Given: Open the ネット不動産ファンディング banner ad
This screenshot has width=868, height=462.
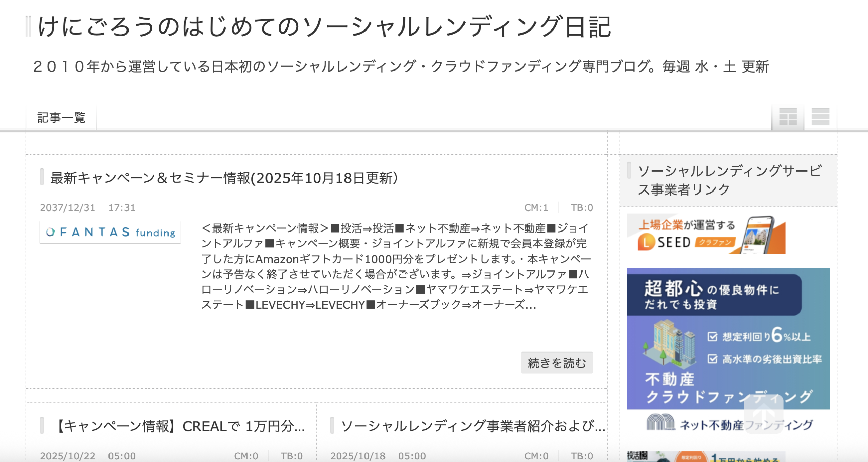Looking at the screenshot, I should pyautogui.click(x=728, y=351).
